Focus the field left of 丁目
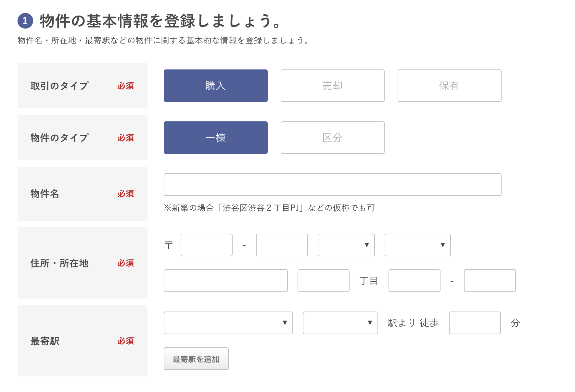575x392 pixels. [x=323, y=281]
